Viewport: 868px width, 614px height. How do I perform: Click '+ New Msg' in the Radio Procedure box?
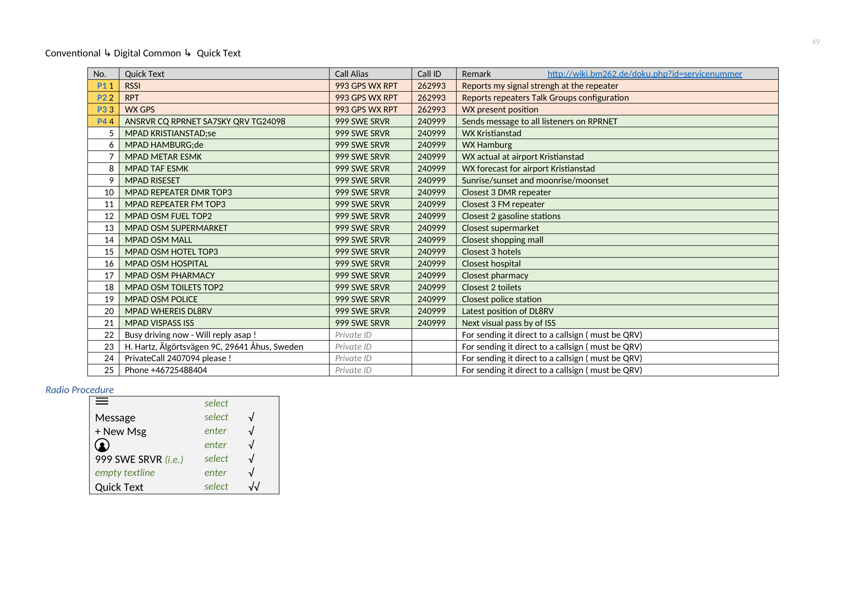(x=120, y=431)
